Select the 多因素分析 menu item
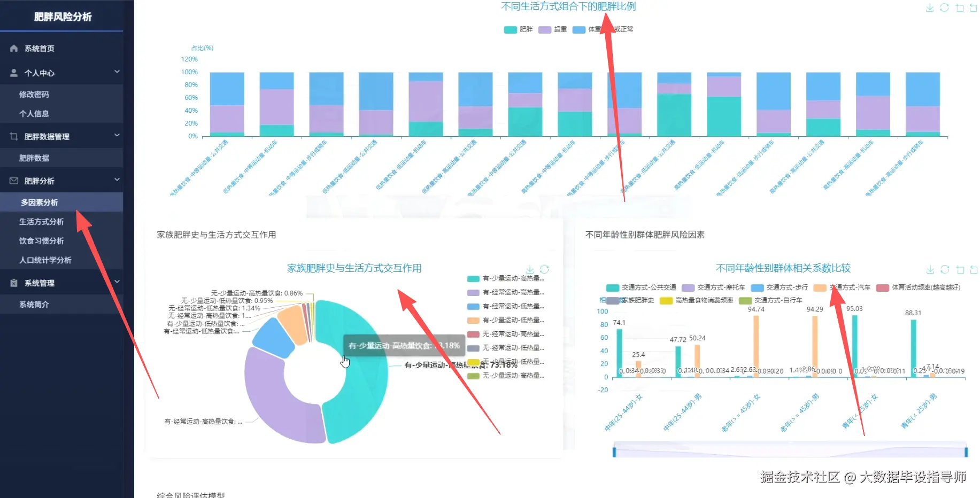 (x=61, y=203)
